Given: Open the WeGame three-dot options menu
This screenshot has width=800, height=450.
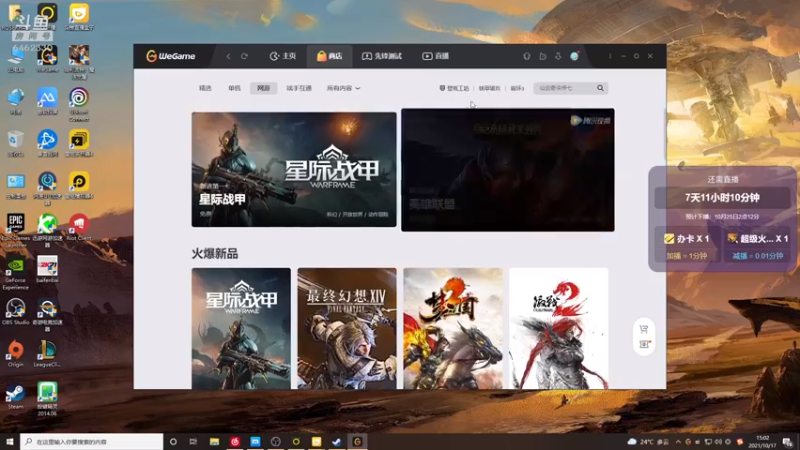Looking at the screenshot, I should click(x=610, y=56).
